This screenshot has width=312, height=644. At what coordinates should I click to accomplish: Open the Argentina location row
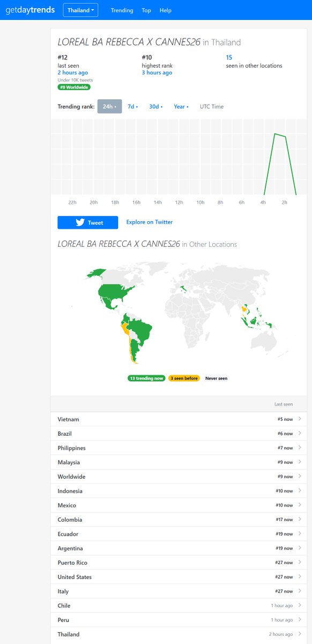(x=179, y=548)
